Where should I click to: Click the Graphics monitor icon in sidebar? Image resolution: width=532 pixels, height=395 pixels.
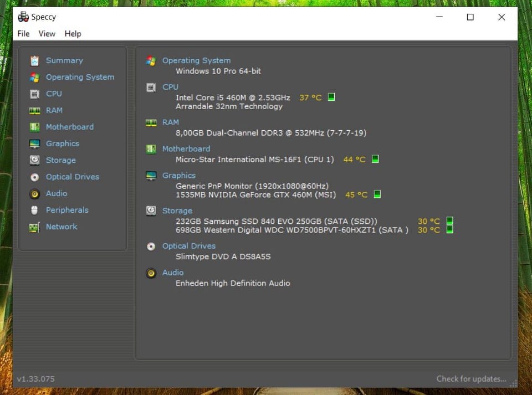[34, 143]
